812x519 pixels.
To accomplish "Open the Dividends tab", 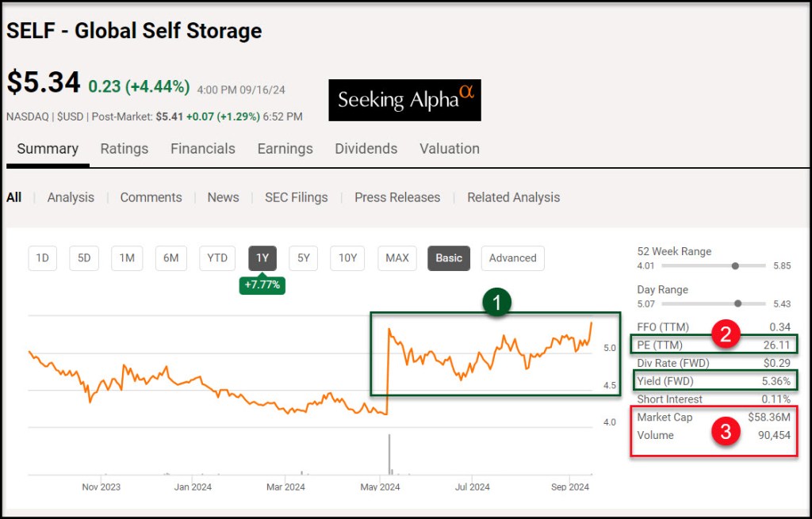I will [366, 149].
